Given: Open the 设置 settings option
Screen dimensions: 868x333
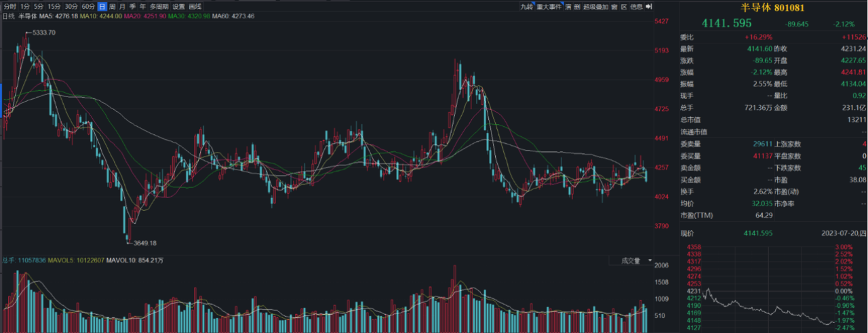Looking at the screenshot, I should click(178, 7).
